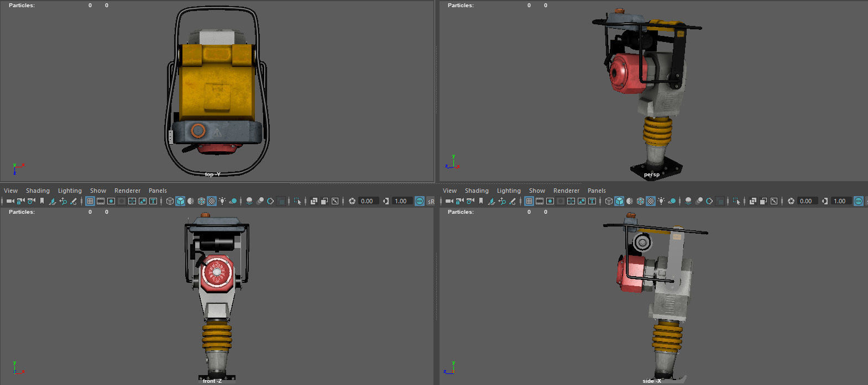Open Panels menu in front view panel
The width and height of the screenshot is (868, 385).
coord(158,191)
